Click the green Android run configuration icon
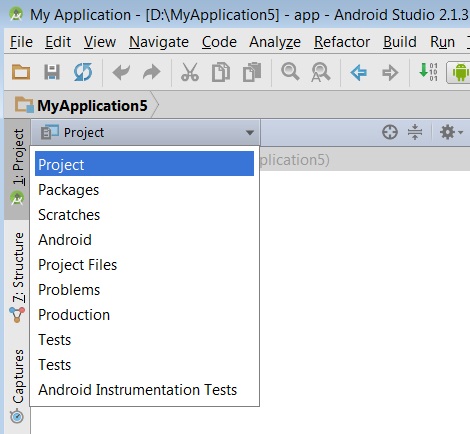This screenshot has width=470, height=434. [460, 72]
